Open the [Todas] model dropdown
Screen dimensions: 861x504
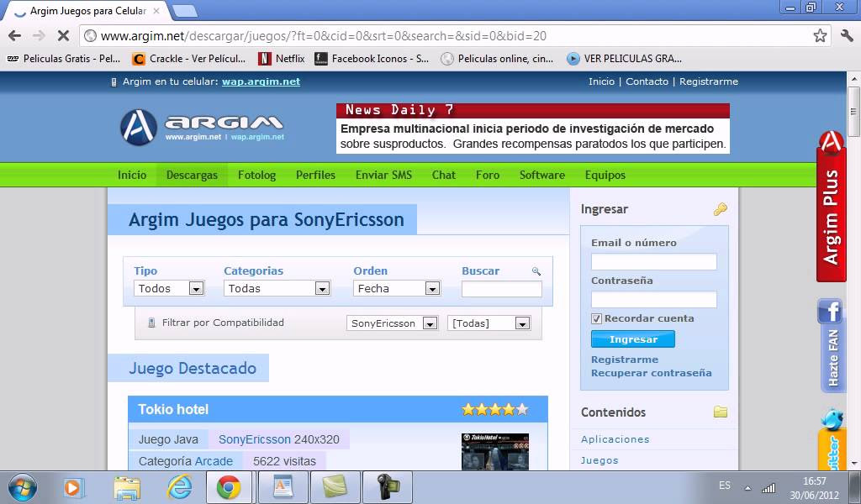[x=489, y=323]
